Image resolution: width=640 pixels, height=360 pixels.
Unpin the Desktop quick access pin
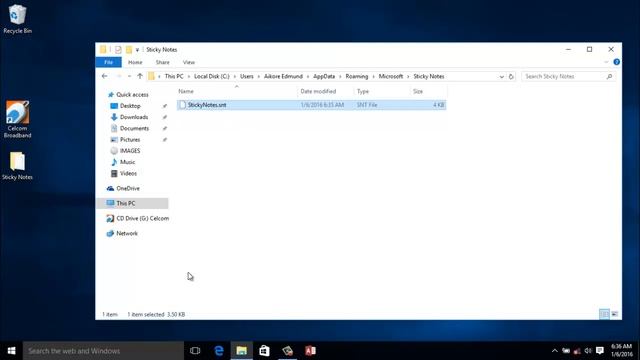click(x=164, y=106)
